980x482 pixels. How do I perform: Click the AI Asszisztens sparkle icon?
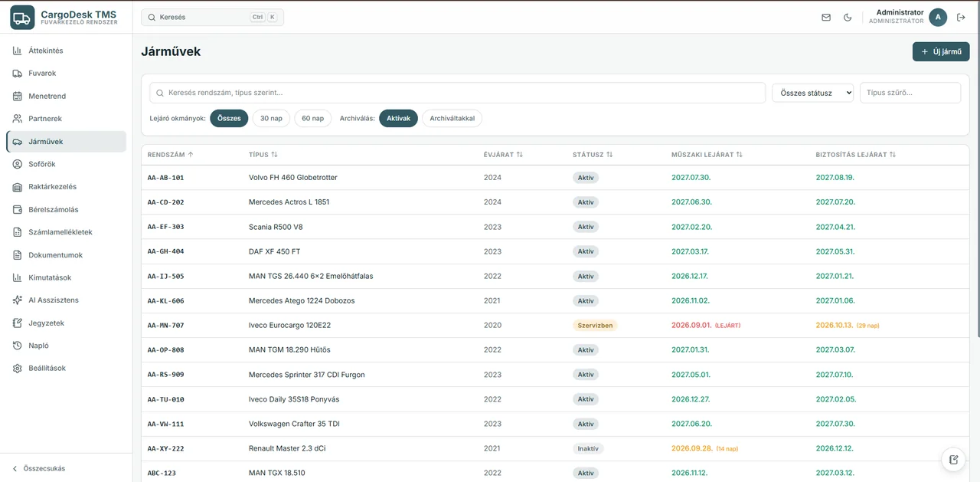click(x=18, y=300)
